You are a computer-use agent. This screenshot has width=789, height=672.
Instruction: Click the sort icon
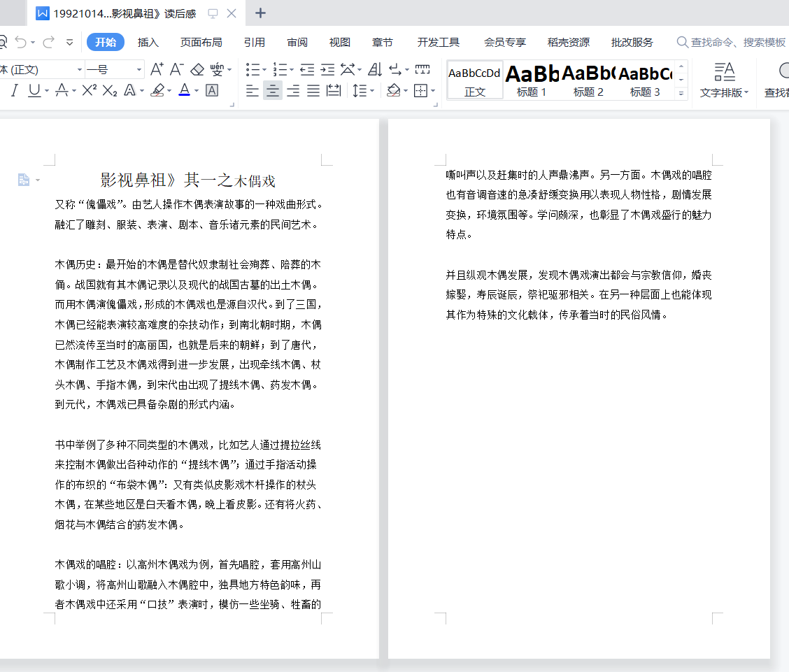pyautogui.click(x=374, y=69)
